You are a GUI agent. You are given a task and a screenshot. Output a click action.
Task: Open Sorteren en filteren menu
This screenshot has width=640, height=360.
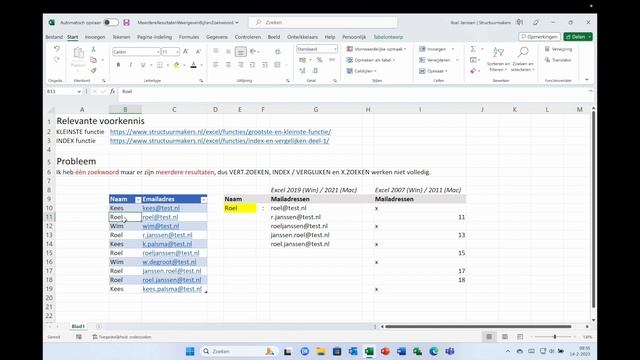click(498, 59)
